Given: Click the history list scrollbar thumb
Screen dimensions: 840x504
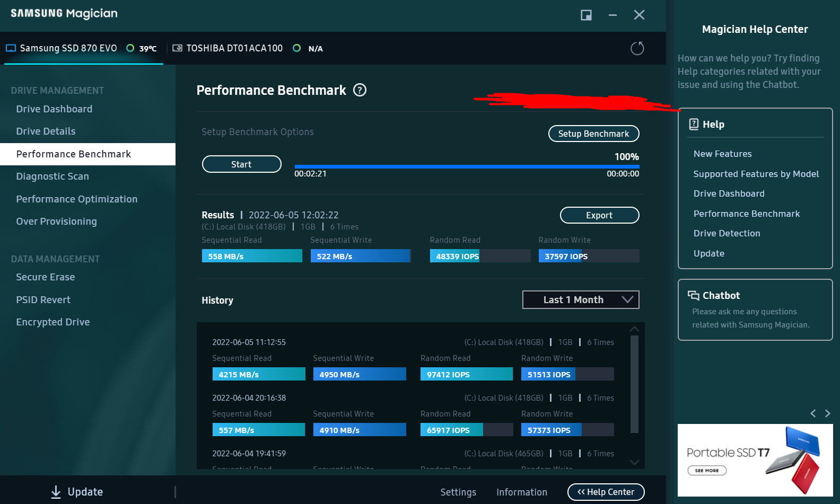Looking at the screenshot, I should [x=634, y=384].
